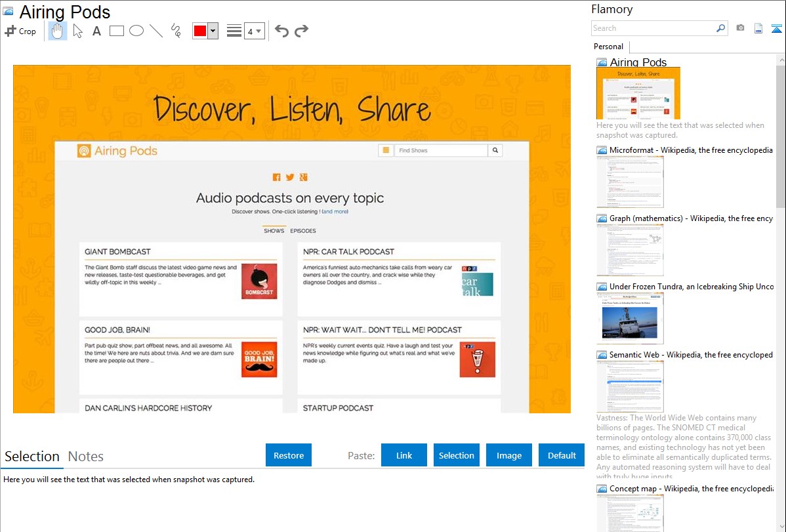786x532 pixels.
Task: Activate the hand pan tool
Action: pos(57,31)
